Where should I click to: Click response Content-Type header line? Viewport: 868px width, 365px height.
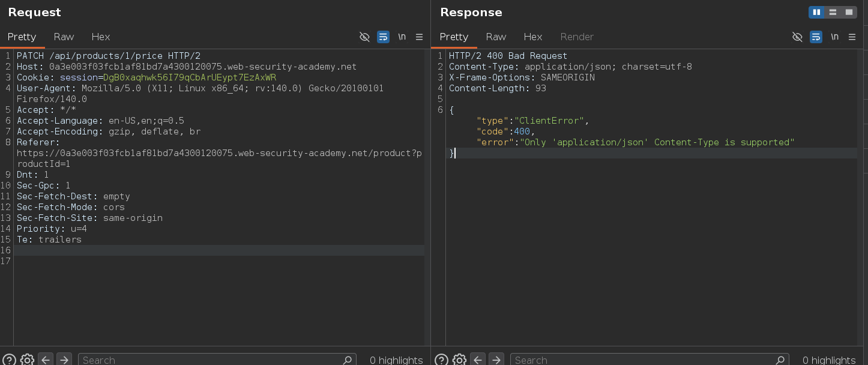pyautogui.click(x=570, y=67)
